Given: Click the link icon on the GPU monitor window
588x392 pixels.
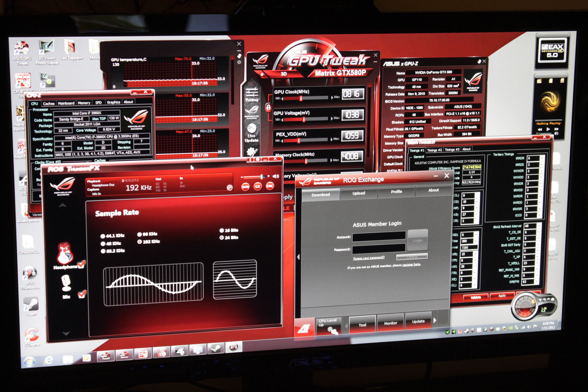Looking at the screenshot, I should tap(239, 56).
